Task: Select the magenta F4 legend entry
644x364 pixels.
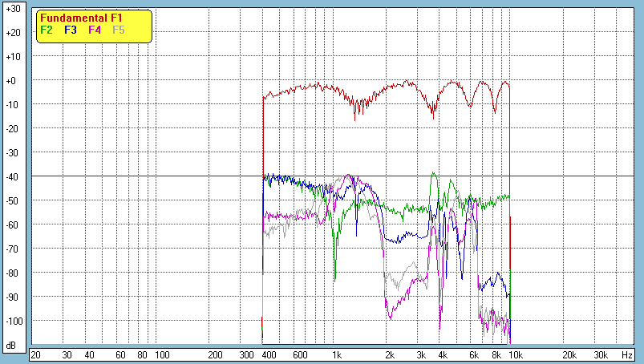Action: click(95, 30)
